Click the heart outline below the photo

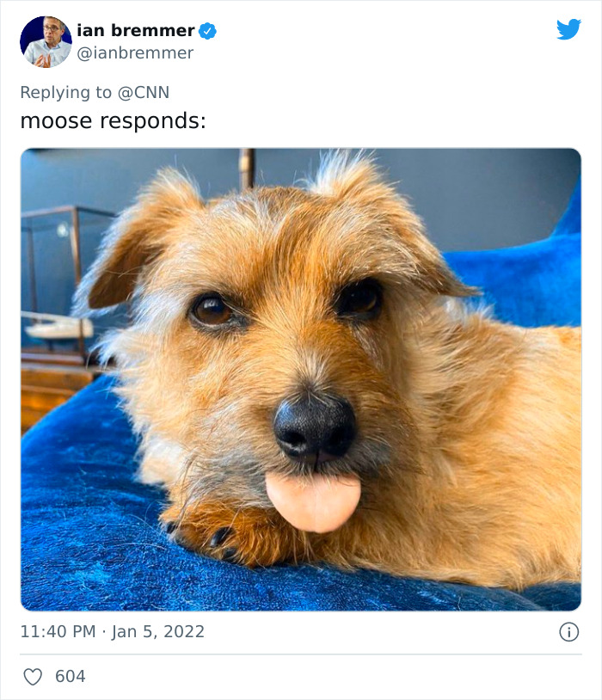(x=33, y=677)
